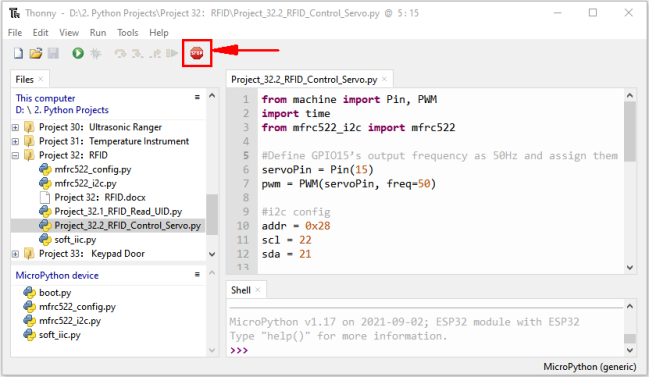Open the View menu
The width and height of the screenshot is (649, 378).
tap(69, 33)
